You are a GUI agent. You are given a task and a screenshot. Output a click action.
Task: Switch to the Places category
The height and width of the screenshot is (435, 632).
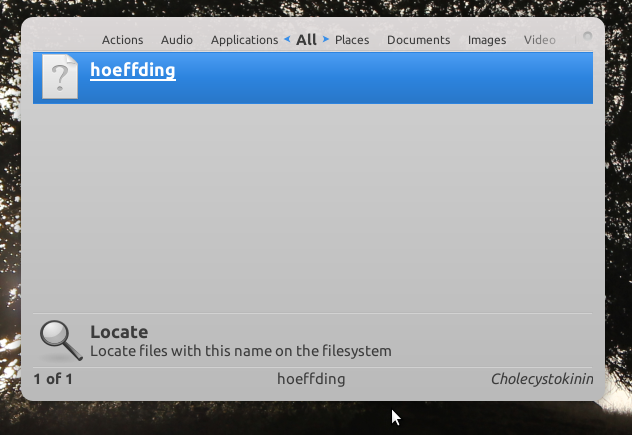(352, 40)
